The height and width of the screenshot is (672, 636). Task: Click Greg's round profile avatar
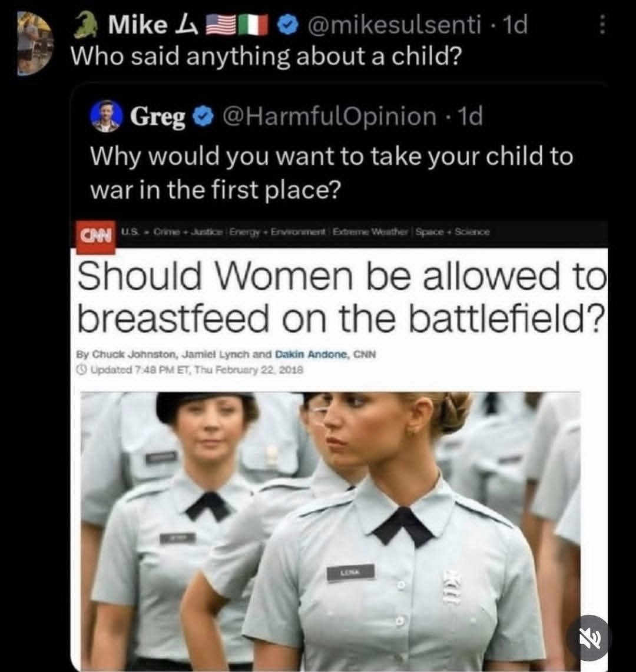[106, 116]
